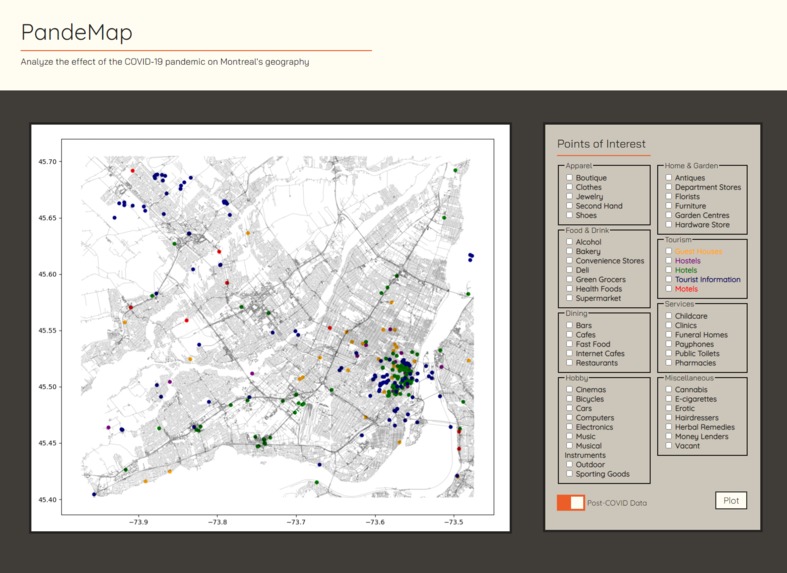Tick the Cafes checkbox
This screenshot has height=573, width=787.
569,334
